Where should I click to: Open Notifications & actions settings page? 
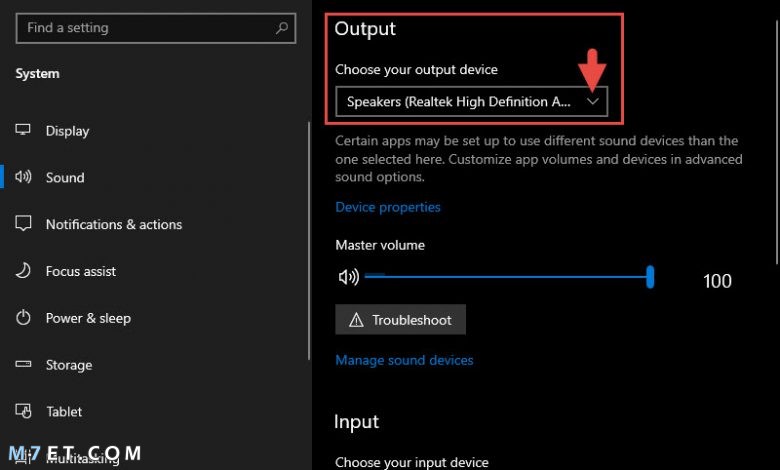point(114,224)
